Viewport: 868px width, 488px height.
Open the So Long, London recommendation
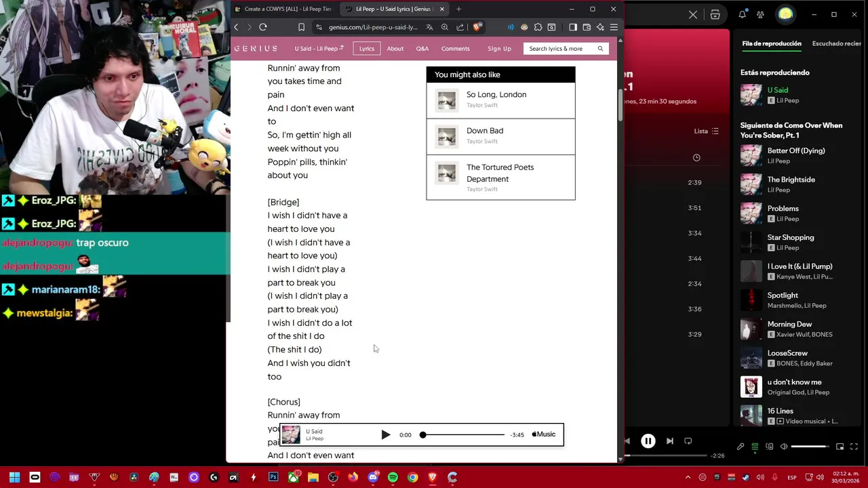500,100
